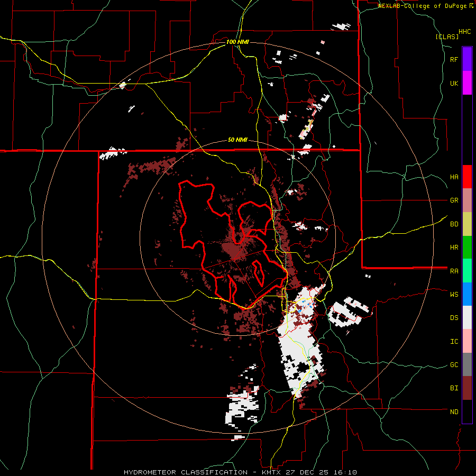476x476 pixels.
Task: Click the DS white legend swatch
Action: point(467,317)
